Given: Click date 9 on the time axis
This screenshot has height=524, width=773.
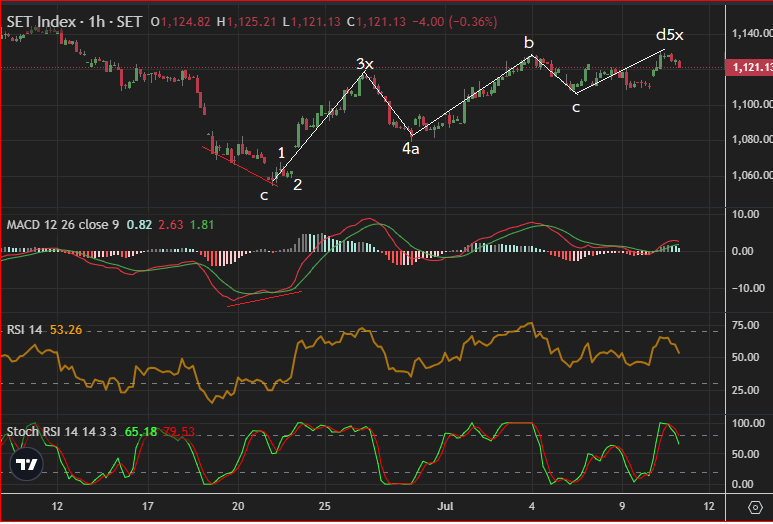Looking at the screenshot, I should click(x=622, y=506).
